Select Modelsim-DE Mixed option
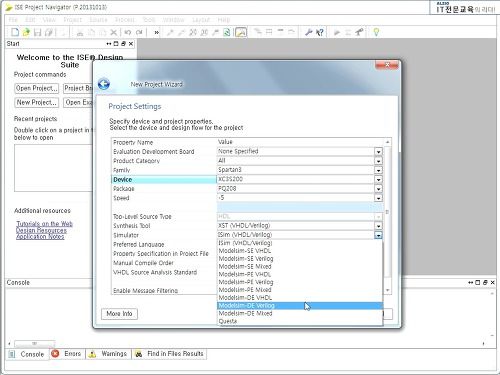 click(300, 314)
